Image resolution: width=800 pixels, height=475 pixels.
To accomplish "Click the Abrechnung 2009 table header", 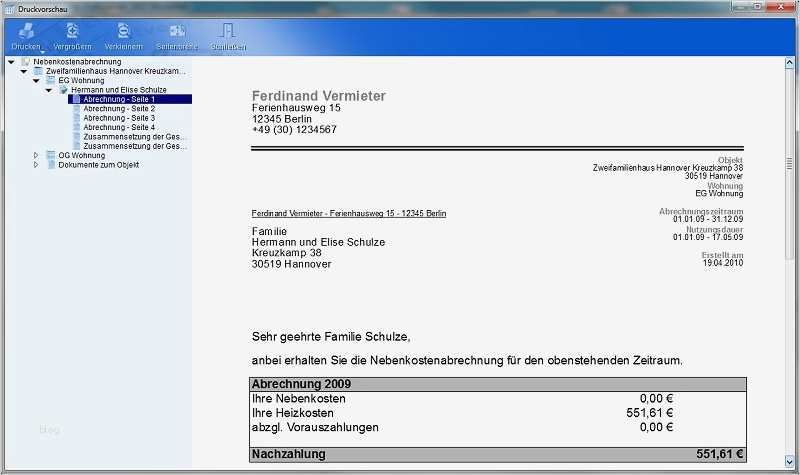I will (x=498, y=384).
